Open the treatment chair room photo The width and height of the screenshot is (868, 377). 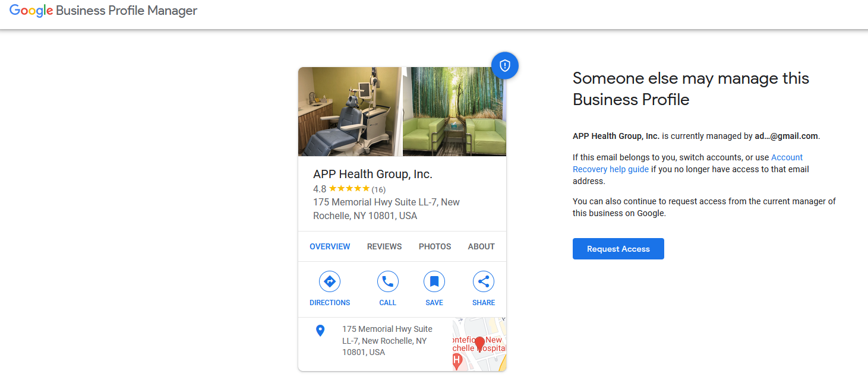(x=350, y=112)
